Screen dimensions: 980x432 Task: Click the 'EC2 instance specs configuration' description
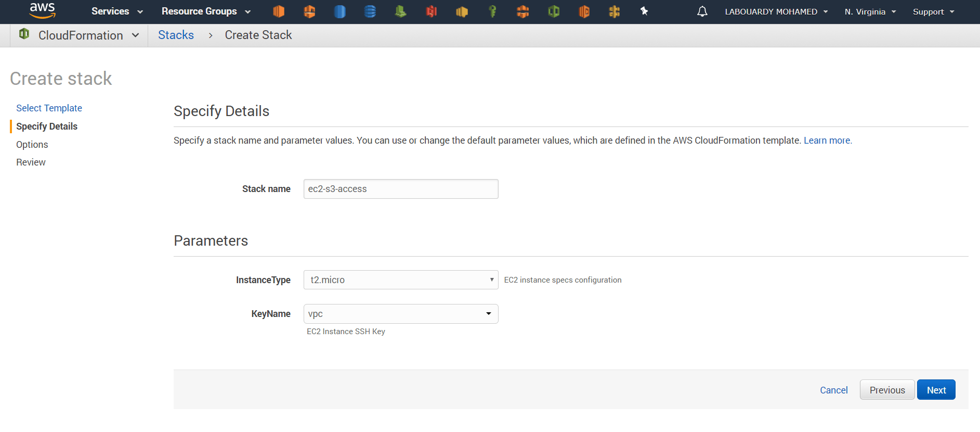click(563, 280)
